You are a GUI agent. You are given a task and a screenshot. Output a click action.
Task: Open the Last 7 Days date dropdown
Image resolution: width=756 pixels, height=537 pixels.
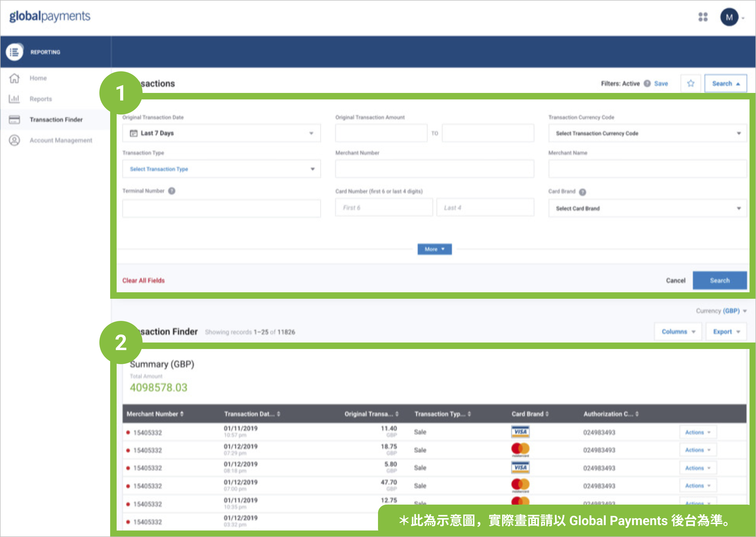coord(221,133)
